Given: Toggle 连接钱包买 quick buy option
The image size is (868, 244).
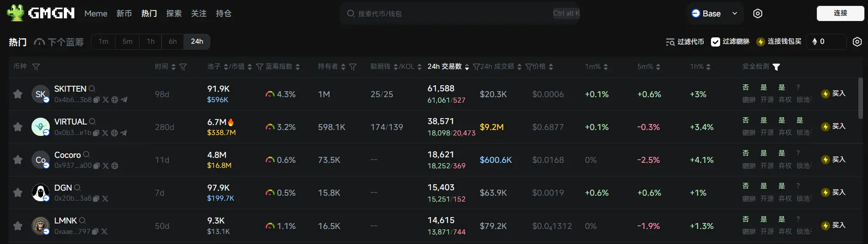Looking at the screenshot, I should pyautogui.click(x=779, y=42).
